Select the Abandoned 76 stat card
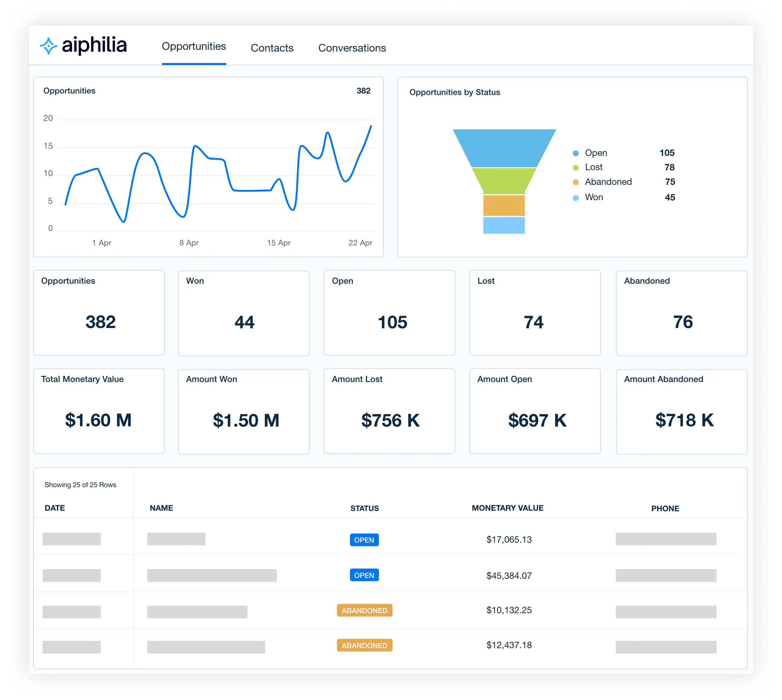 click(x=681, y=313)
